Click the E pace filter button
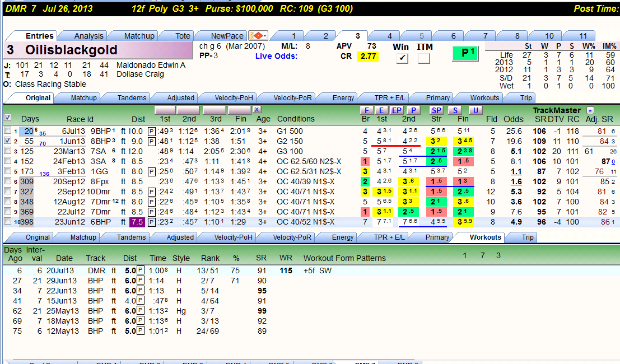This screenshot has height=364, width=620. 381,110
